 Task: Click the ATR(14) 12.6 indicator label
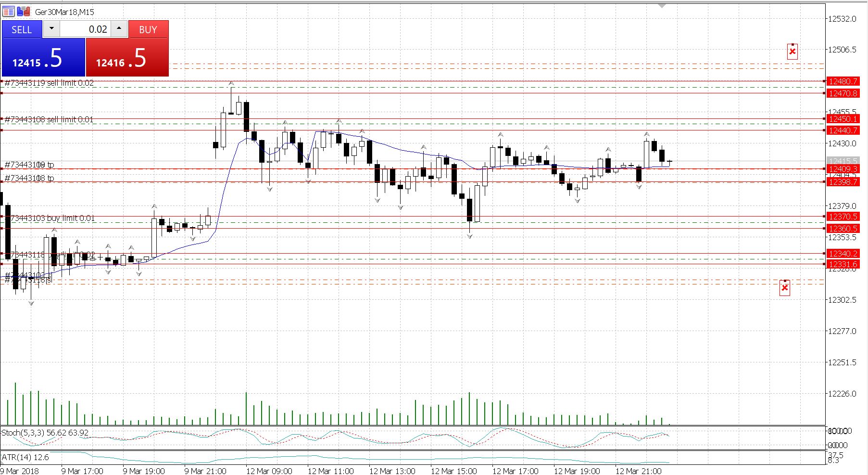pyautogui.click(x=25, y=457)
